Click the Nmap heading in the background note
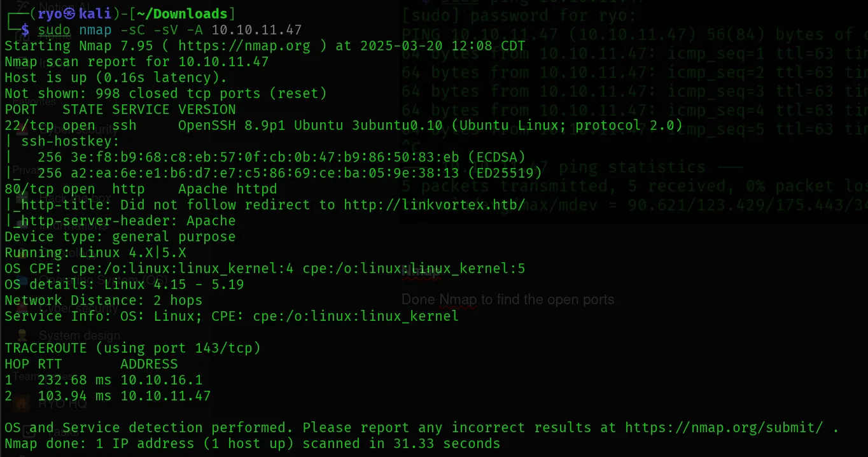The image size is (868, 457). (x=421, y=274)
